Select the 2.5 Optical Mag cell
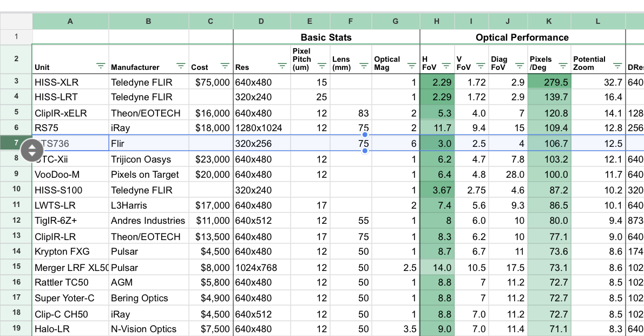Screen dimensions: 644x336 pyautogui.click(x=396, y=267)
